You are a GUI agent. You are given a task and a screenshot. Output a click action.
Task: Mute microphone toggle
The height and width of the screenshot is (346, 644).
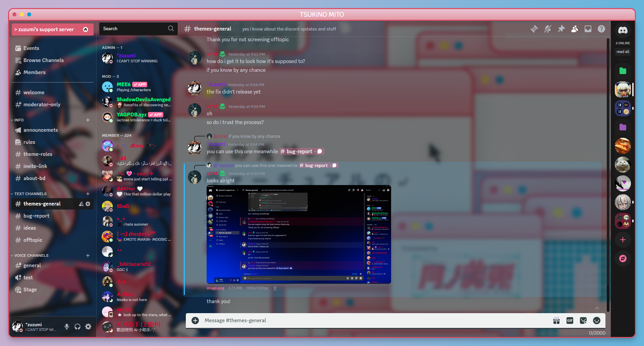pos(67,327)
